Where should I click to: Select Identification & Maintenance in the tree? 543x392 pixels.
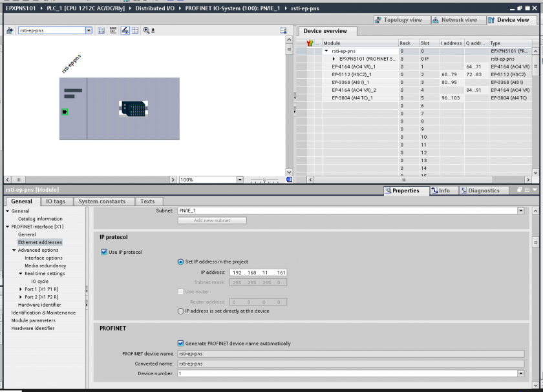point(43,313)
